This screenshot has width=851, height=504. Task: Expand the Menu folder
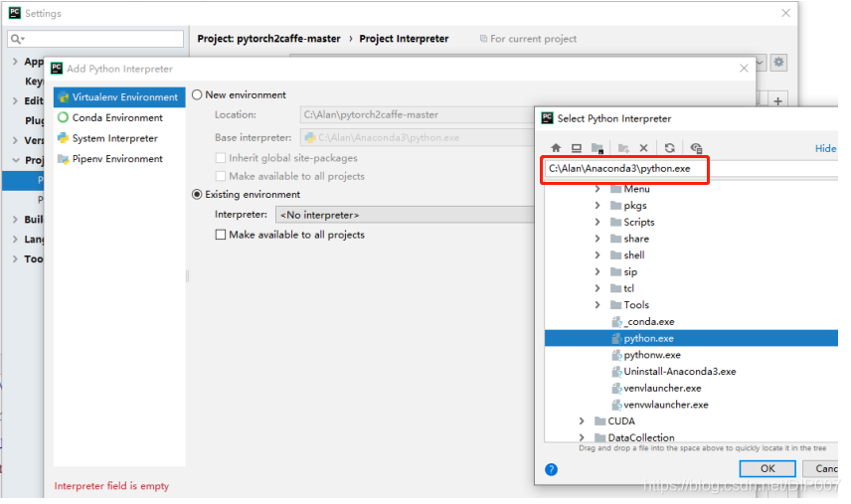pos(597,189)
